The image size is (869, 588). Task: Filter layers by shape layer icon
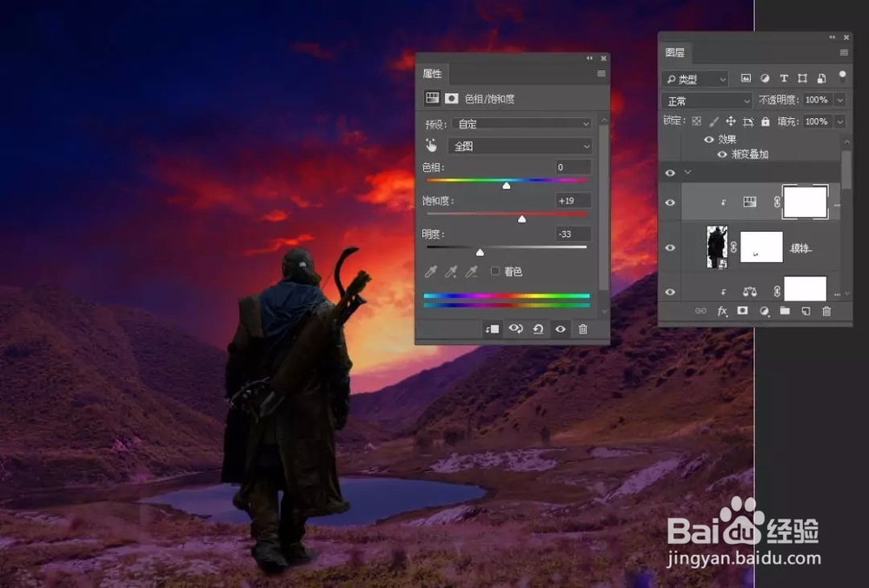(x=802, y=78)
